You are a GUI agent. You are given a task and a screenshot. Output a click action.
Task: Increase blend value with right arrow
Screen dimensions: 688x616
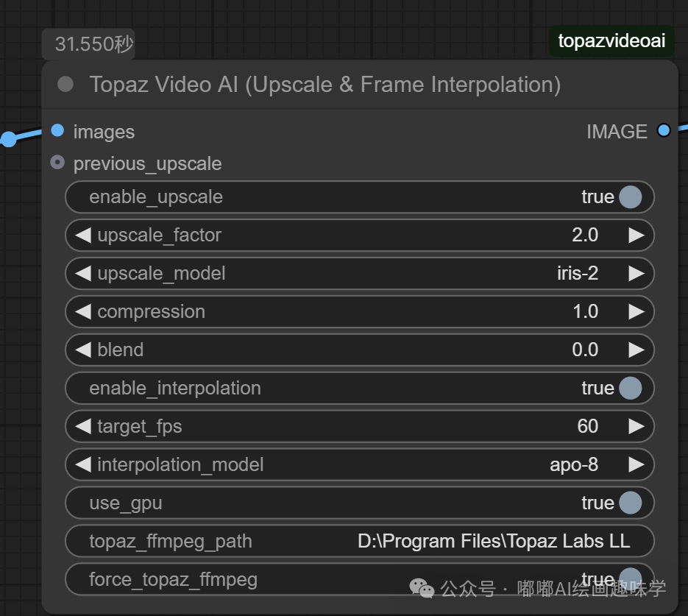(x=636, y=350)
